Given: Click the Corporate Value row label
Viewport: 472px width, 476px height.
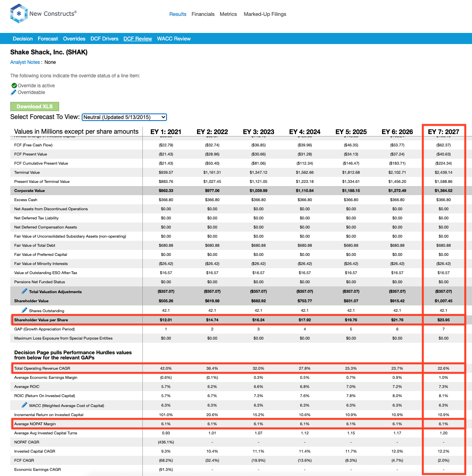Looking at the screenshot, I should pos(29,191).
